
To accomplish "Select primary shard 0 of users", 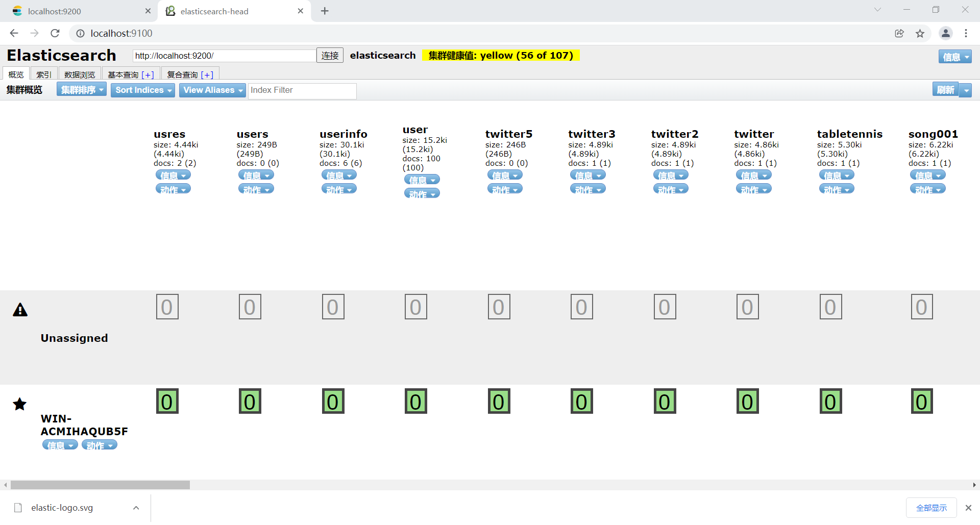I will tap(250, 401).
